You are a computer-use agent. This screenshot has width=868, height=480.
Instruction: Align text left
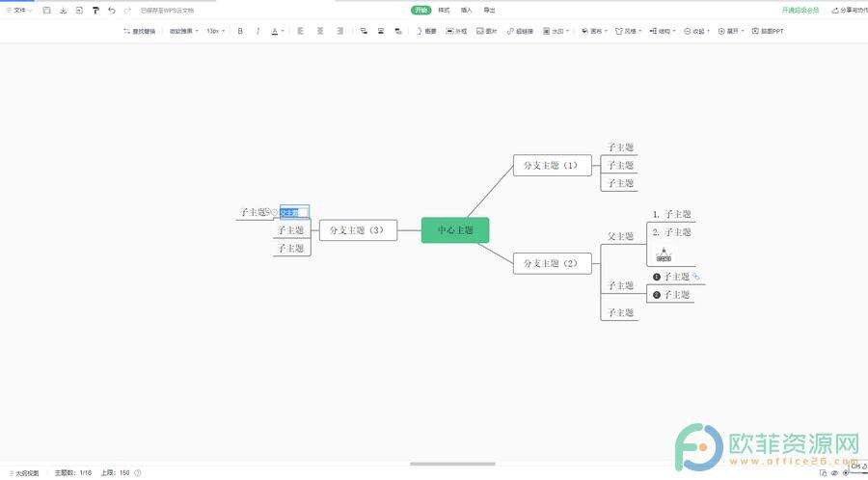pyautogui.click(x=301, y=32)
